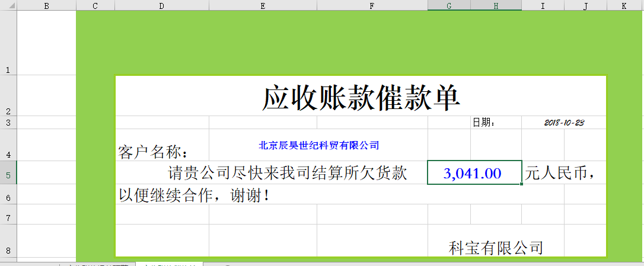Select the 日期： label cell
Viewport: 644px width, 266px height.
[x=483, y=123]
